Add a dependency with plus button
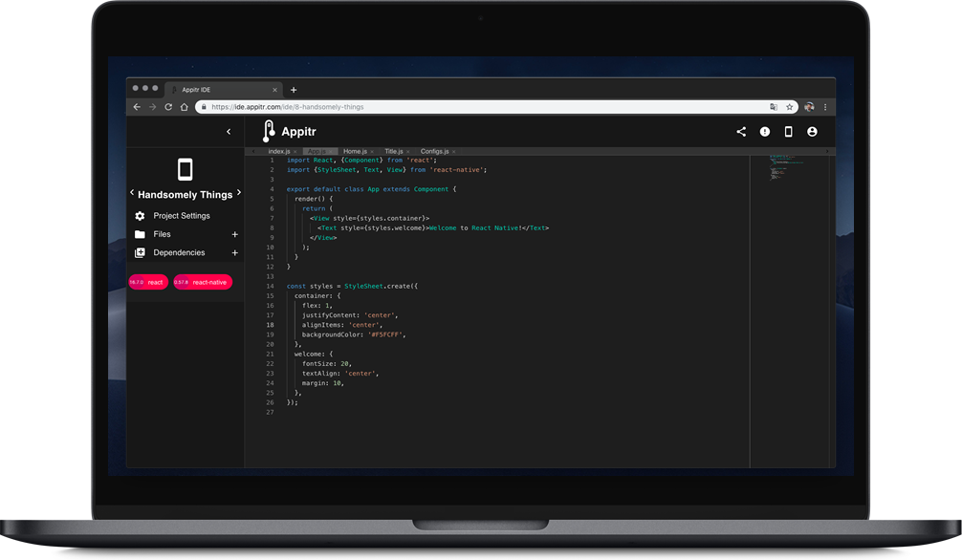Screen dimensions: 962x560 point(234,252)
